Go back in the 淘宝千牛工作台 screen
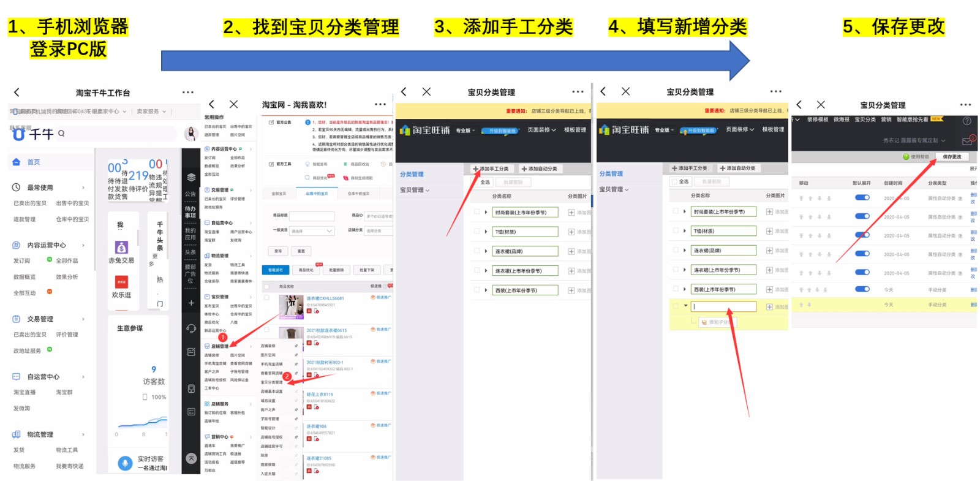The image size is (980, 481). (17, 93)
